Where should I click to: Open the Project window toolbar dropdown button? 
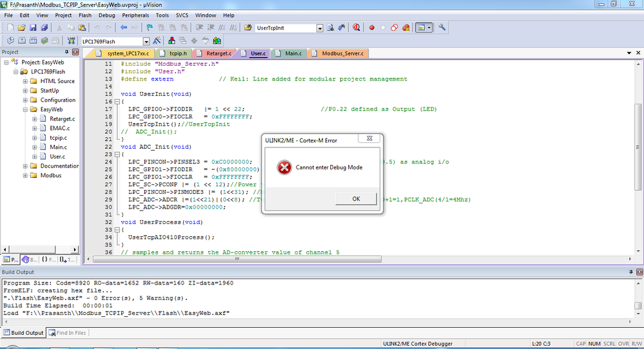pos(429,28)
